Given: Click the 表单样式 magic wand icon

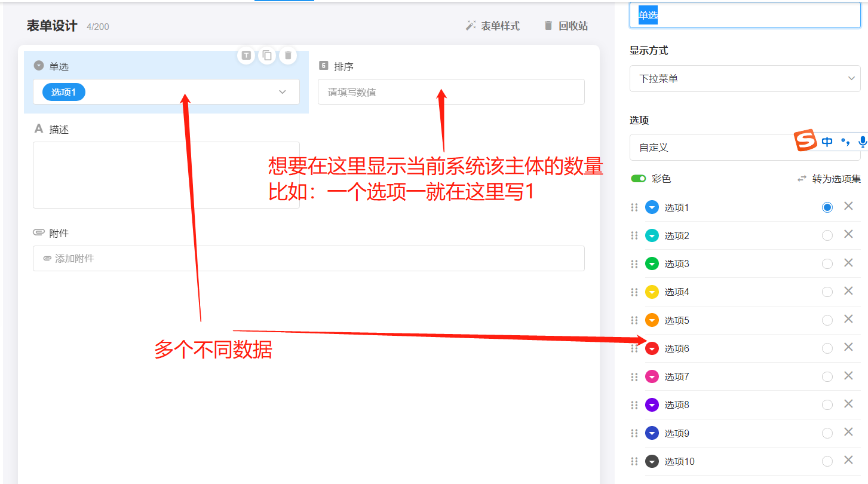Looking at the screenshot, I should 470,26.
